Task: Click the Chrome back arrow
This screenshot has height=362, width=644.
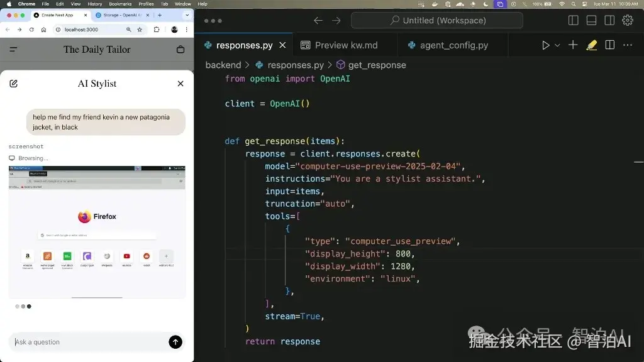Action: [x=8, y=30]
